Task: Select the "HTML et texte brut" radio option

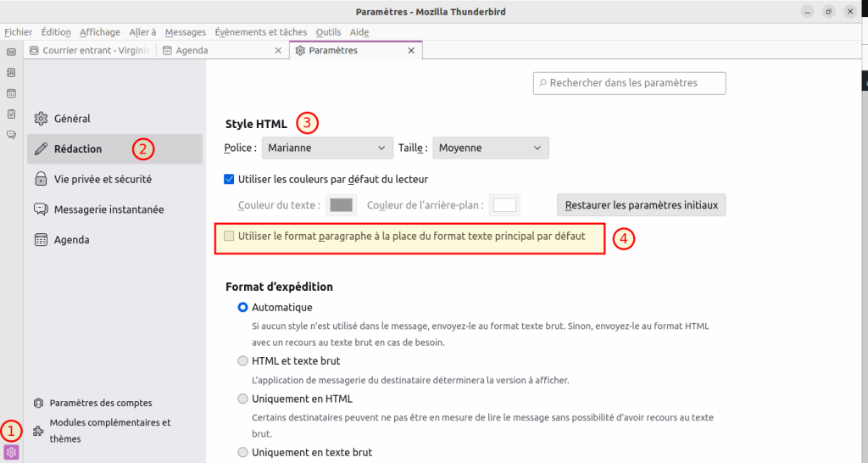Action: point(244,361)
